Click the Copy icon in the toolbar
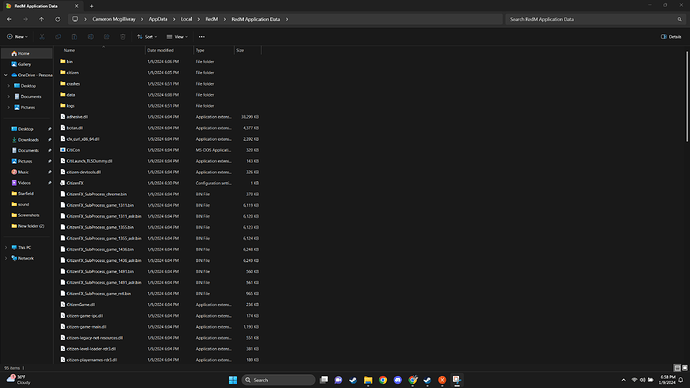The height and width of the screenshot is (388, 690). pyautogui.click(x=58, y=37)
